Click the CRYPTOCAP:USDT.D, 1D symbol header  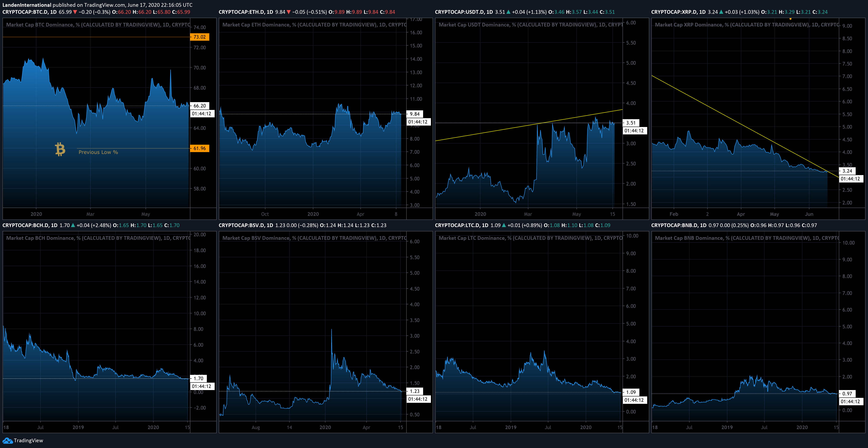[x=464, y=12]
